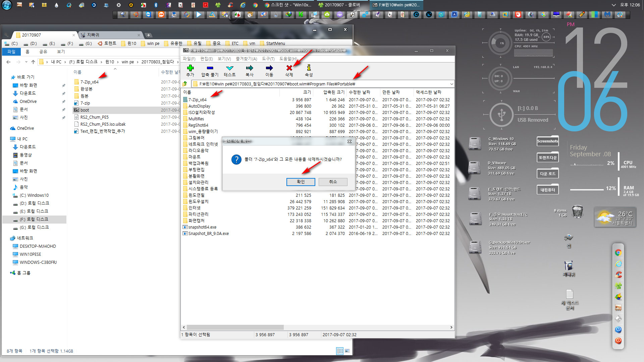Click the weather widget showing 26°C

pos(615,217)
